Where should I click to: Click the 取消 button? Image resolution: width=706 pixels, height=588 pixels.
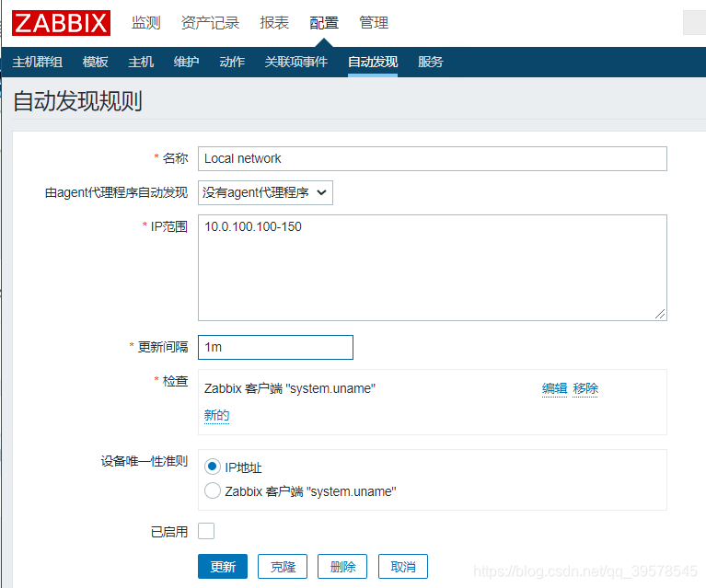pyautogui.click(x=403, y=567)
